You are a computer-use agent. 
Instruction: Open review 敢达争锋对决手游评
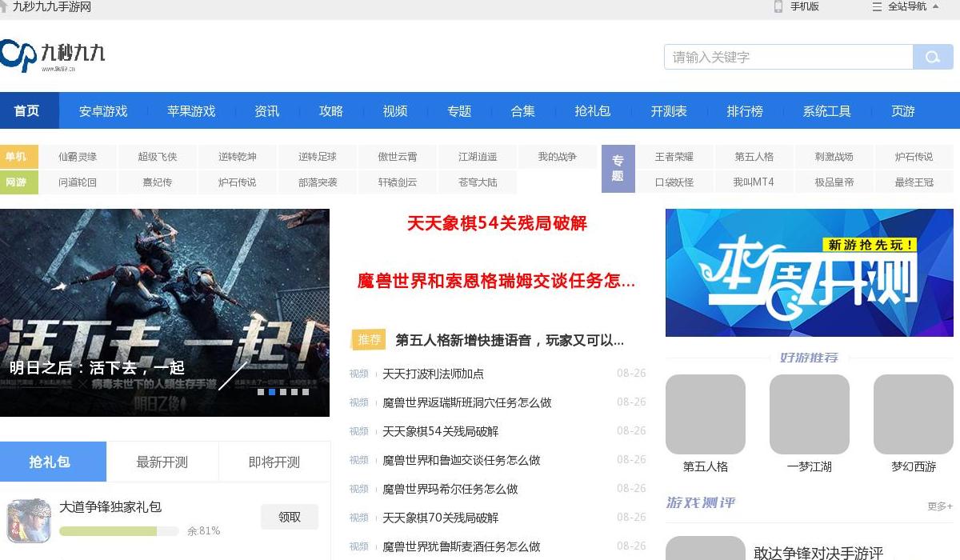click(x=818, y=553)
